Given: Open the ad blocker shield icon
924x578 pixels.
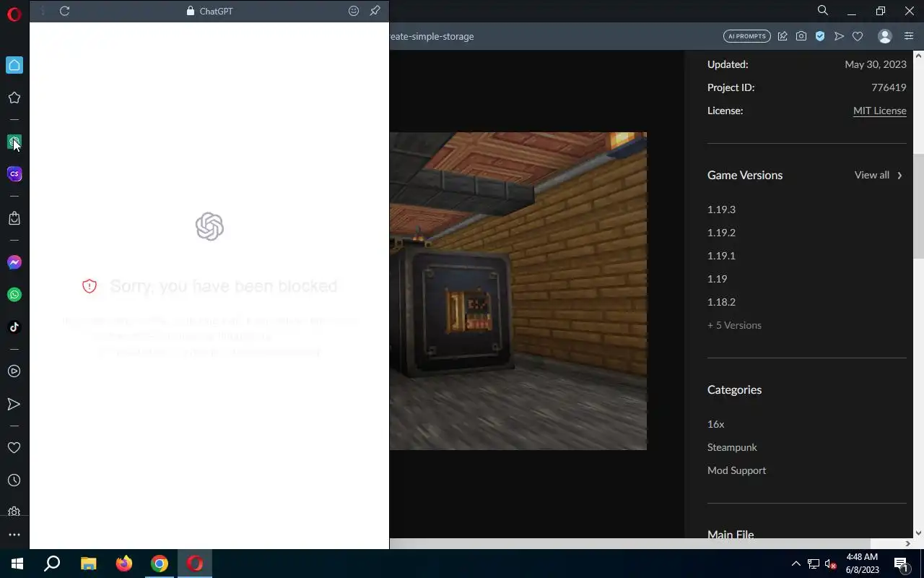Looking at the screenshot, I should tap(820, 36).
